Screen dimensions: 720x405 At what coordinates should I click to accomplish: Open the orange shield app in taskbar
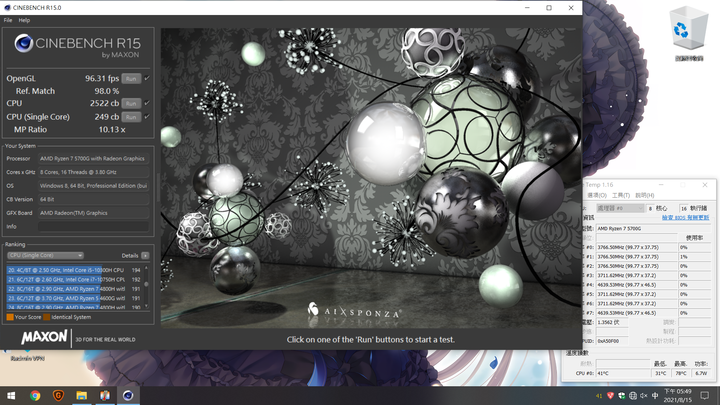point(58,395)
